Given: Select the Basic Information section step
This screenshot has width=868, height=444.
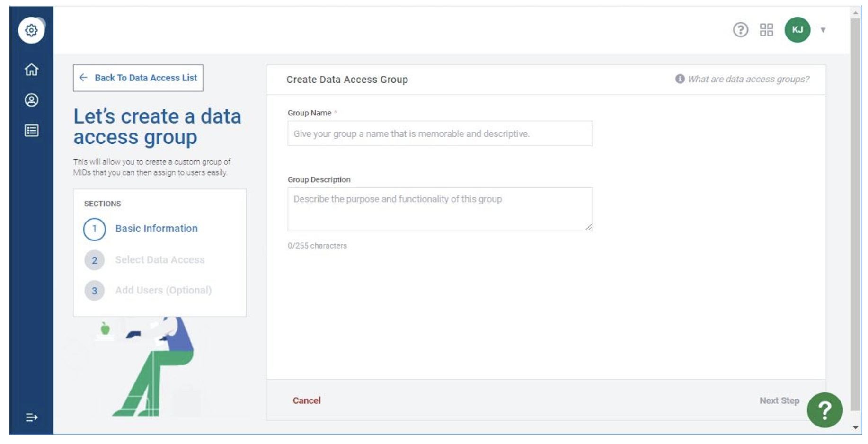Looking at the screenshot, I should point(156,229).
